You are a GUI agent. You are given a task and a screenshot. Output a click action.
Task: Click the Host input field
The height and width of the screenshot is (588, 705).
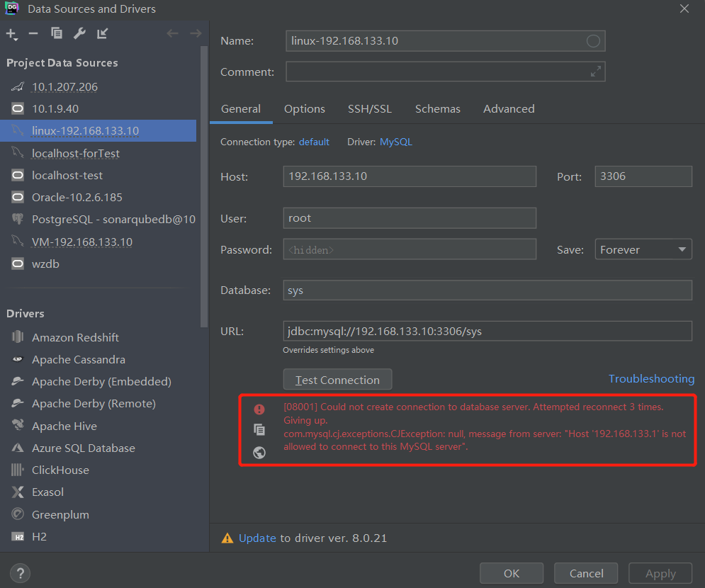tap(410, 176)
